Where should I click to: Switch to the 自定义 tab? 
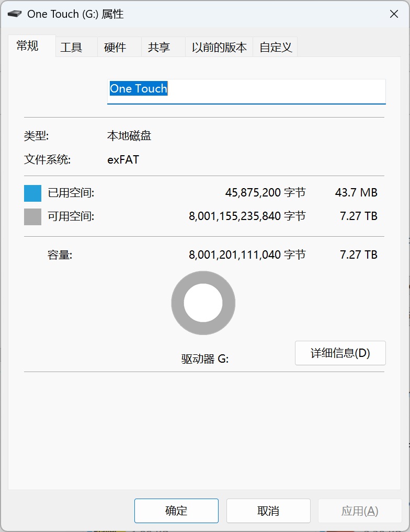tap(275, 47)
